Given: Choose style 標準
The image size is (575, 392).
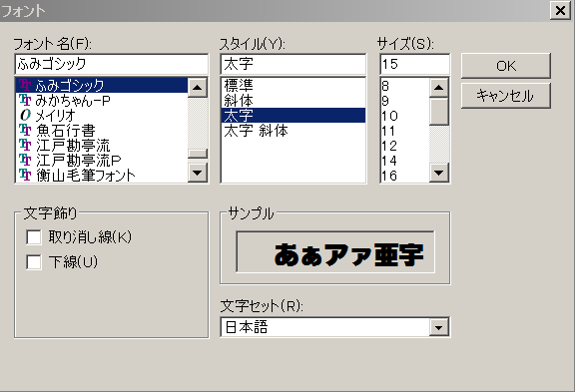Looking at the screenshot, I should click(293, 86).
